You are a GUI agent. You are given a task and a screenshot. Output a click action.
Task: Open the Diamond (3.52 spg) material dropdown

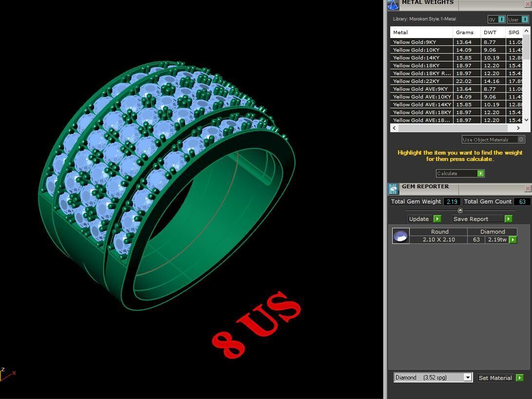pos(433,378)
